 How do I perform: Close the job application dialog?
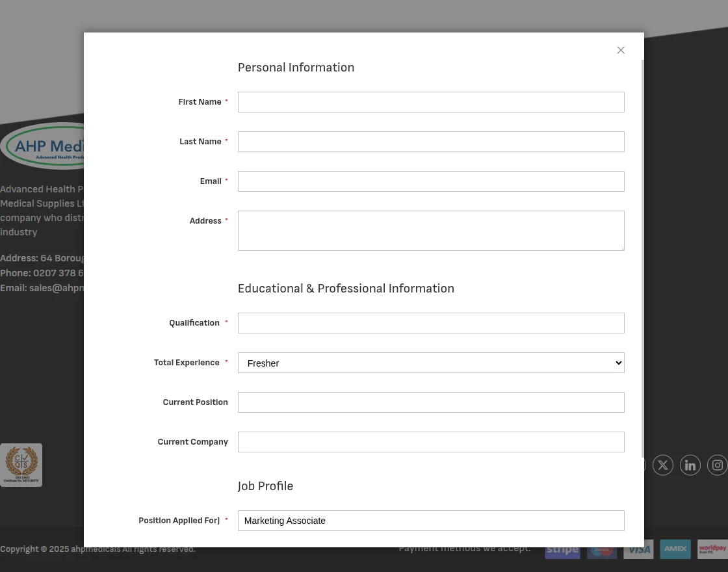tap(621, 50)
